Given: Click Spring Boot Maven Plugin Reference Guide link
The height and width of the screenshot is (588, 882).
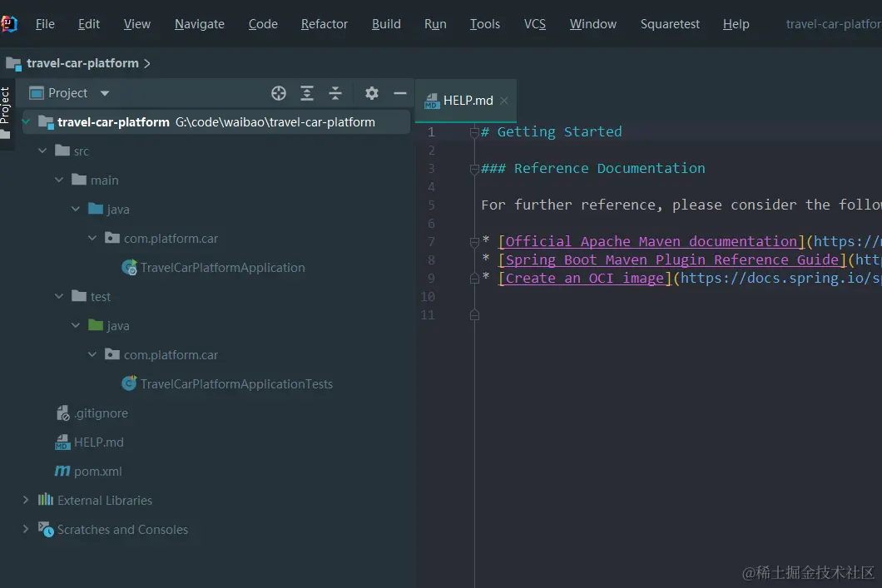Looking at the screenshot, I should (x=672, y=259).
